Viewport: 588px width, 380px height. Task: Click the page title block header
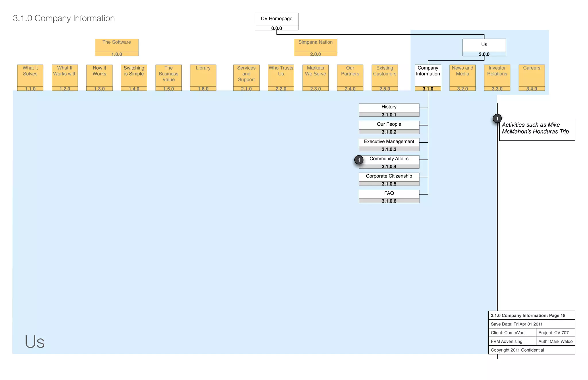(531, 315)
